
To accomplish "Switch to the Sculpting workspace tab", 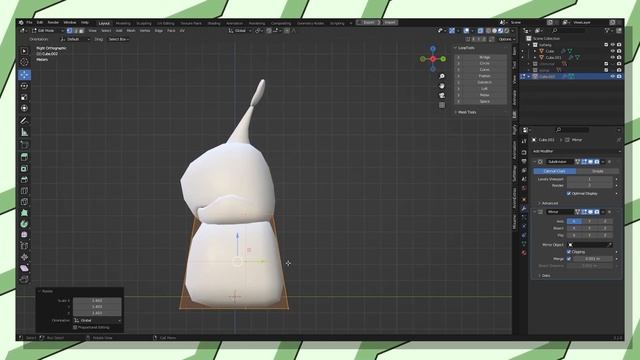I will click(144, 23).
